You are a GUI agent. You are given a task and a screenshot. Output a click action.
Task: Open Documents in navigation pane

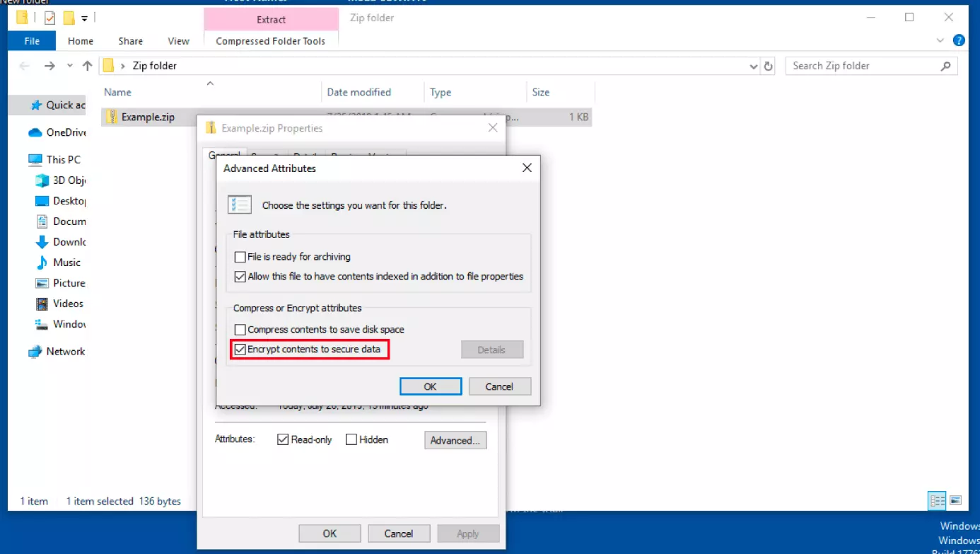pyautogui.click(x=61, y=221)
